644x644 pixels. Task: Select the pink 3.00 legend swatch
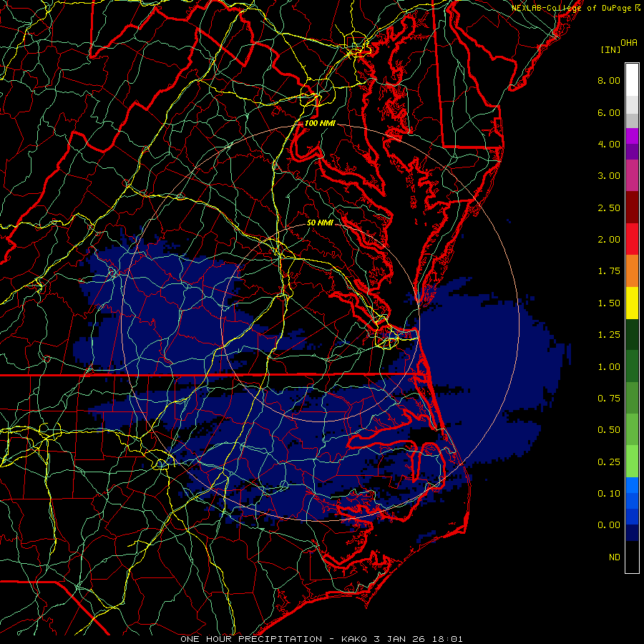pos(632,175)
